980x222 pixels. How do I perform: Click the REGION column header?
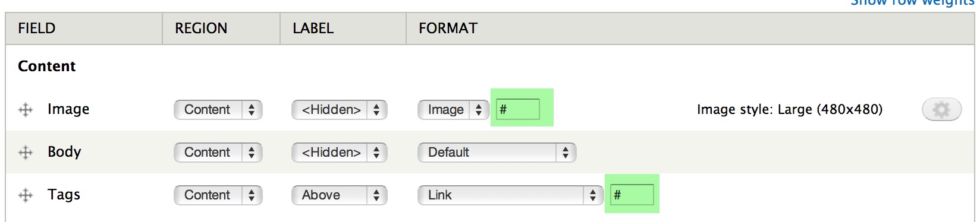[201, 28]
